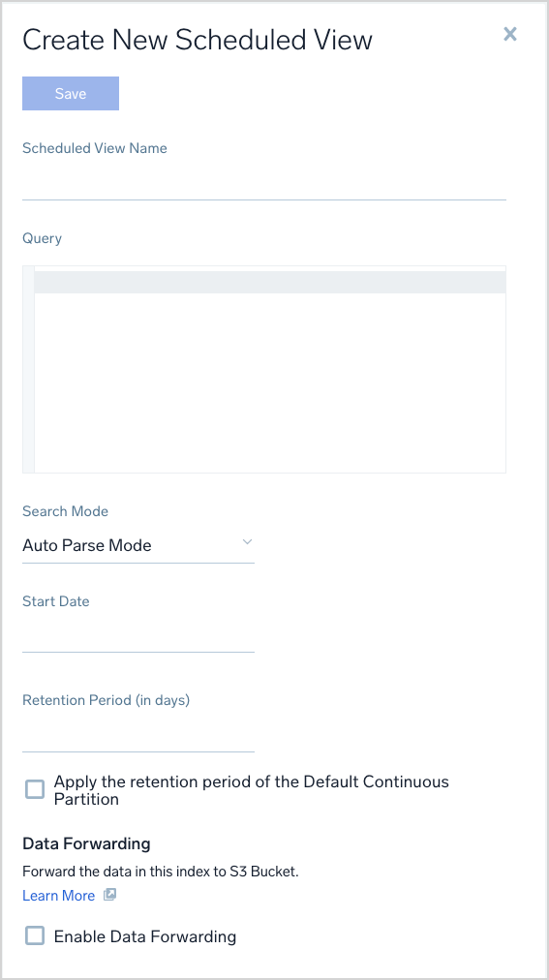
Task: Close the Create New Scheduled View dialog
Action: 510,34
